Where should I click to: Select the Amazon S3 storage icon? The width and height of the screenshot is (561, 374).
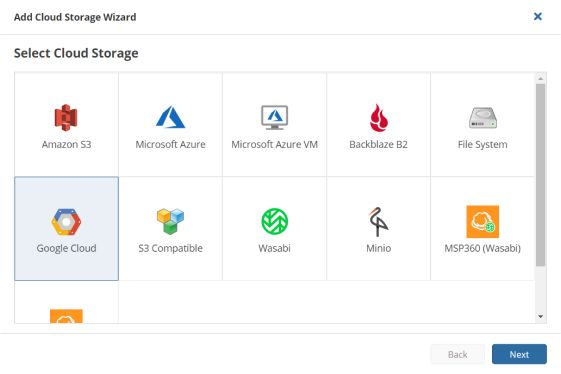point(66,117)
